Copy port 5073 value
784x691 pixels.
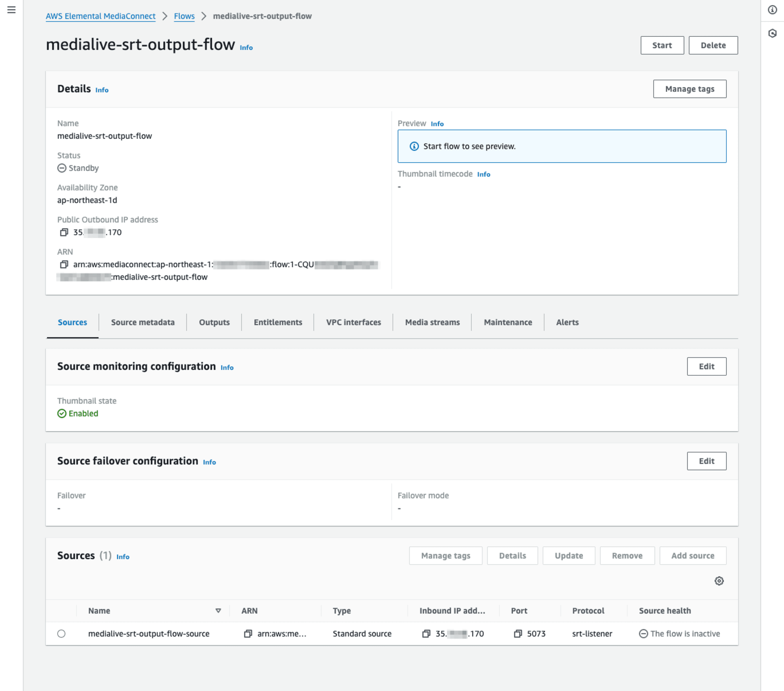click(518, 633)
